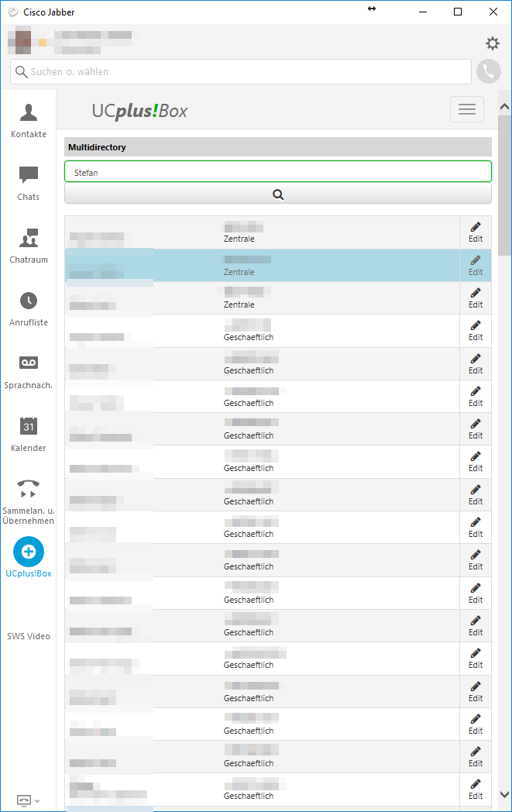Open the Kalender tab
The height and width of the screenshot is (812, 512).
pos(29,435)
